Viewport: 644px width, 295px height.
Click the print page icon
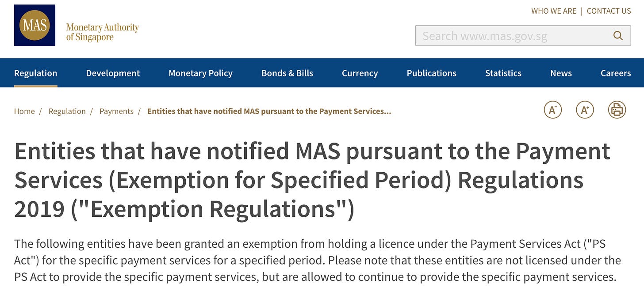tap(617, 110)
